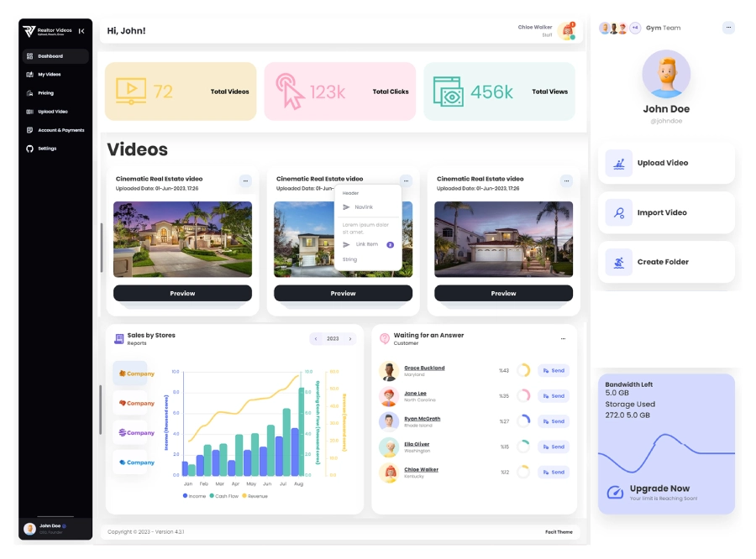
Task: Send a reply to Grace Buckland
Action: click(554, 370)
